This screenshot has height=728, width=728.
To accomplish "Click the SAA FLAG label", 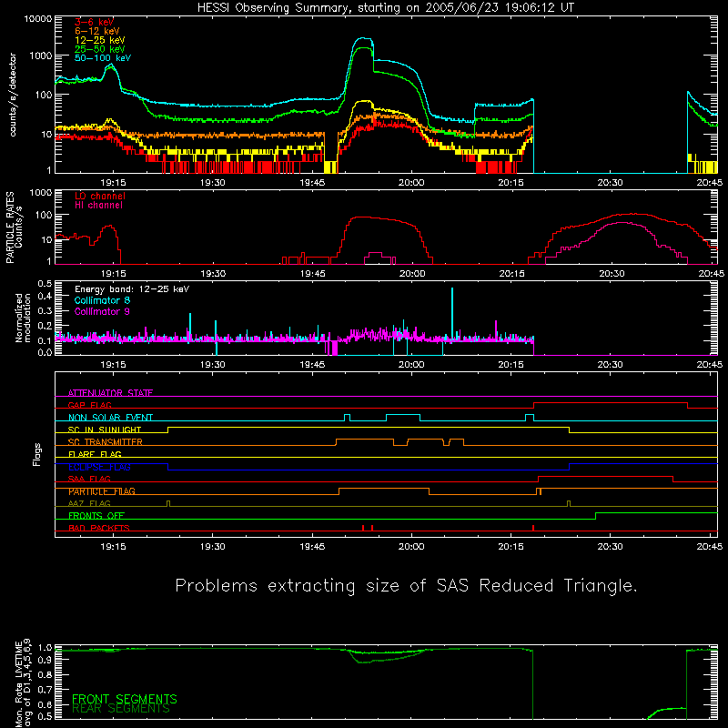I will point(89,479).
